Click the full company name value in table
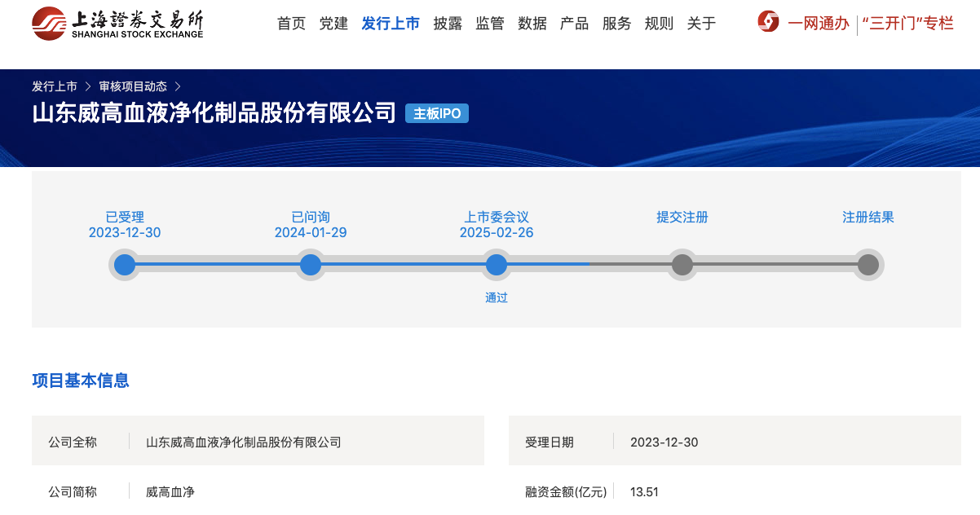Image resolution: width=980 pixels, height=515 pixels. coord(244,442)
